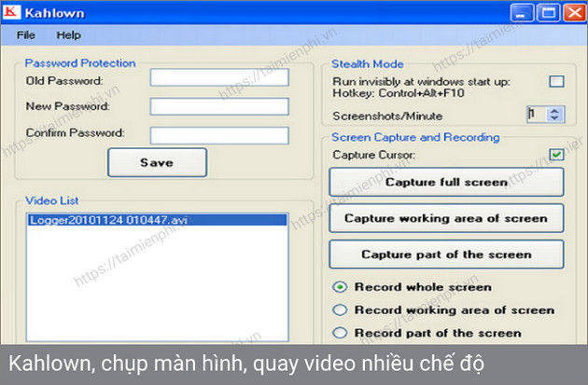Click Capture part of the screen

tap(446, 254)
